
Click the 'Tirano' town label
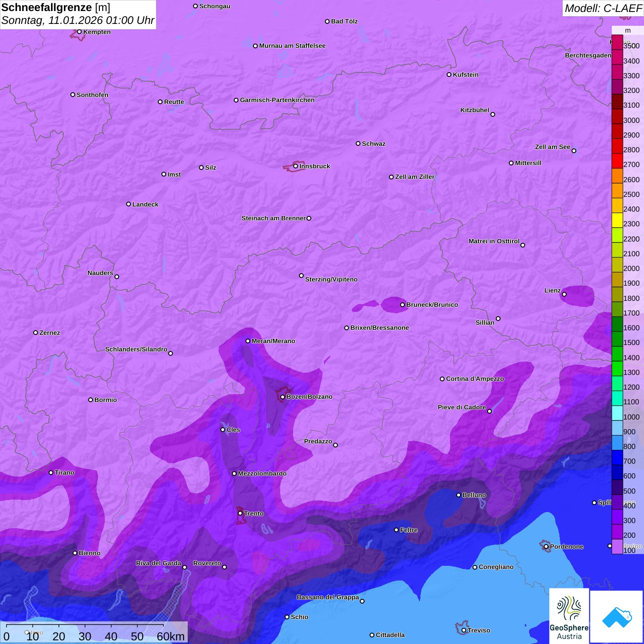pyautogui.click(x=64, y=472)
